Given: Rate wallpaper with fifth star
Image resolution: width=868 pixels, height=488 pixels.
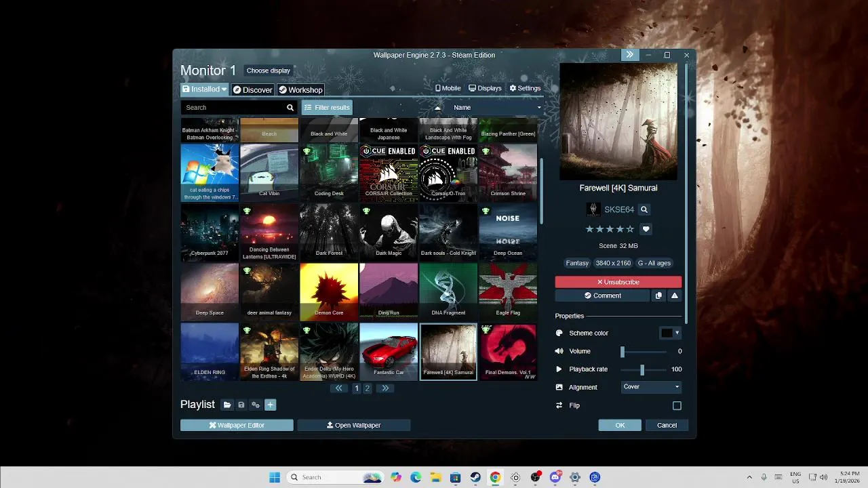Looking at the screenshot, I should pos(630,229).
